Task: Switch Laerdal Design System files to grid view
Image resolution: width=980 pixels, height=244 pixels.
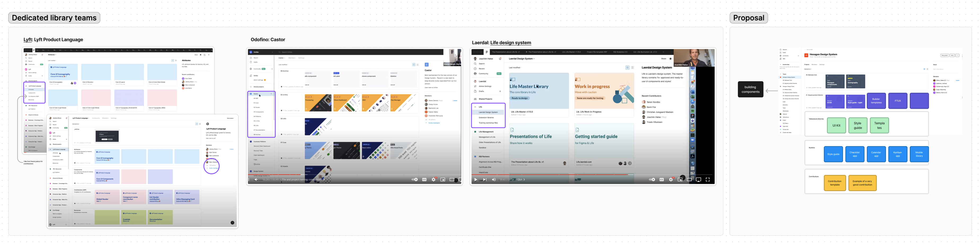Action: [x=627, y=67]
